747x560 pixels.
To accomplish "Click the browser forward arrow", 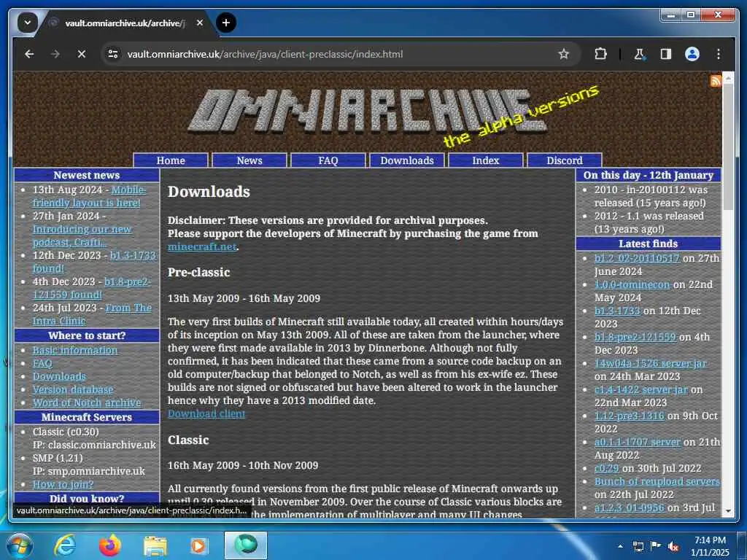I will tap(55, 54).
